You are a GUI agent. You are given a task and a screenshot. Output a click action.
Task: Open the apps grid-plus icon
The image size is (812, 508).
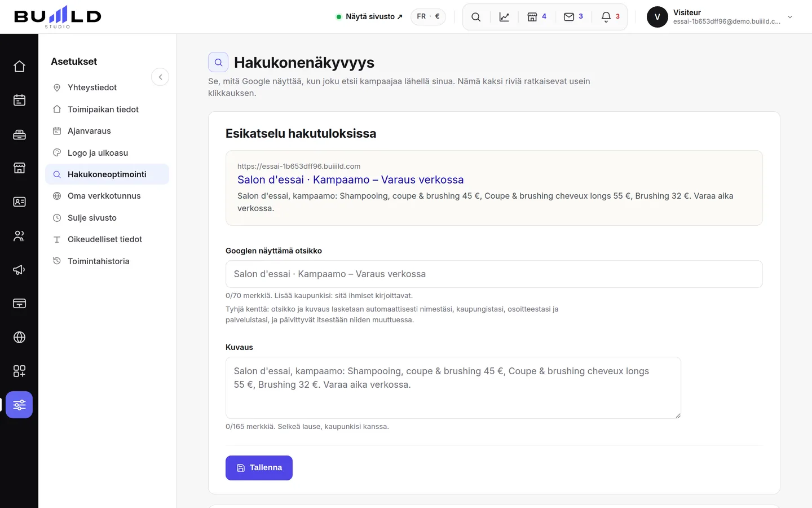pyautogui.click(x=19, y=371)
